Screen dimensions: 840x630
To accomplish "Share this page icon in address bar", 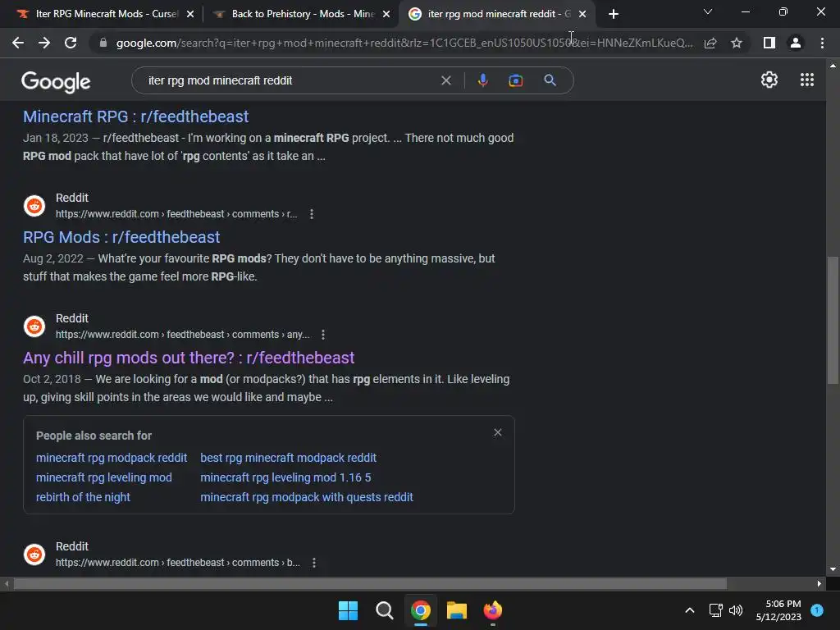I will pyautogui.click(x=710, y=43).
